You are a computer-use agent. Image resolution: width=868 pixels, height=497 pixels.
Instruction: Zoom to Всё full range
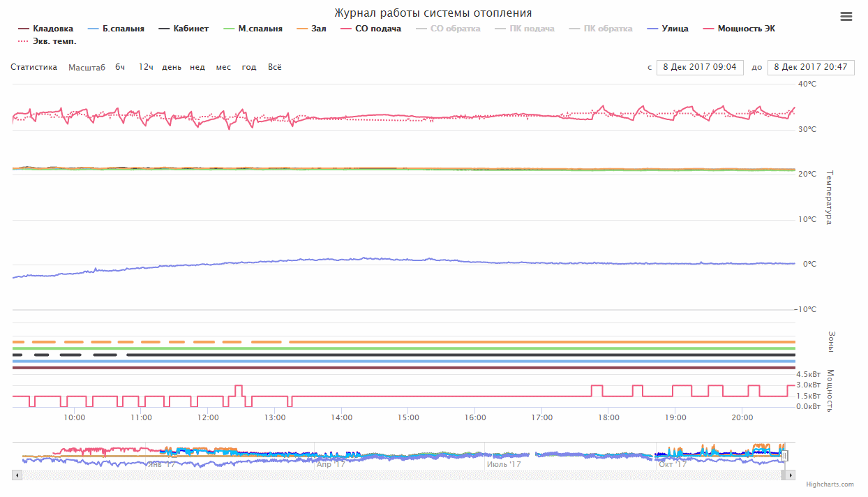275,67
